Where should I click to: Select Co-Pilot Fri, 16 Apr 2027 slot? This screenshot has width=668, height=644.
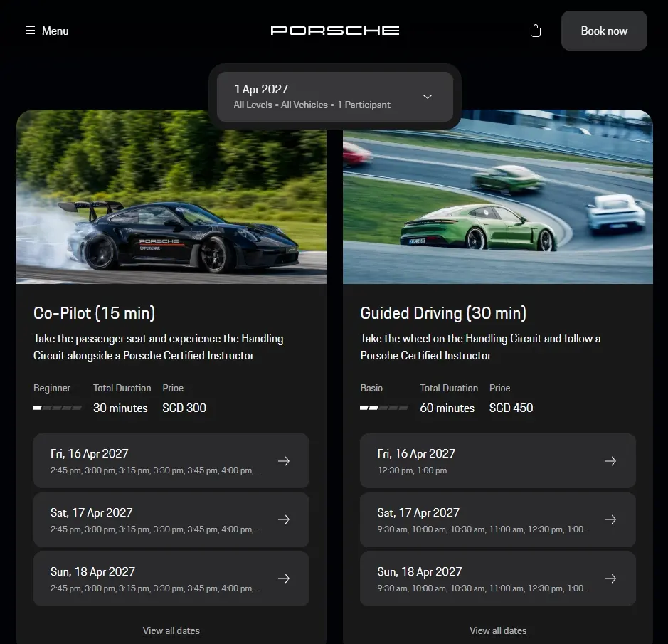171,460
